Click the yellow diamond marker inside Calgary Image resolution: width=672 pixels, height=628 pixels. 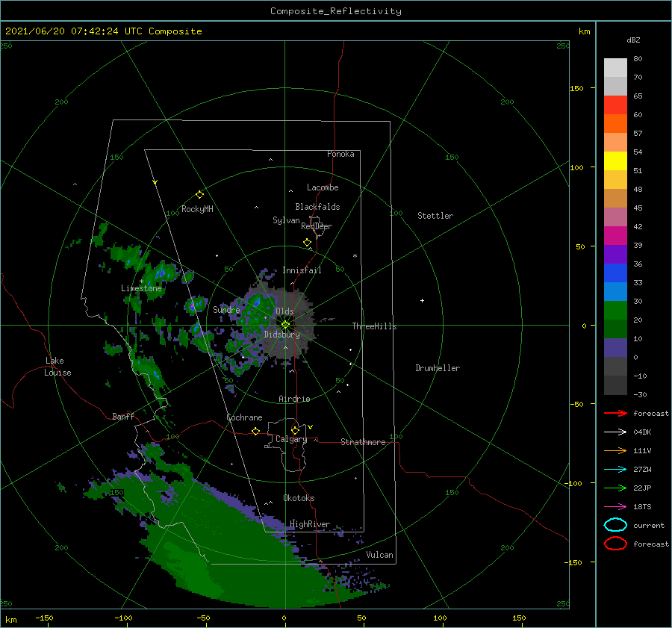[295, 430]
